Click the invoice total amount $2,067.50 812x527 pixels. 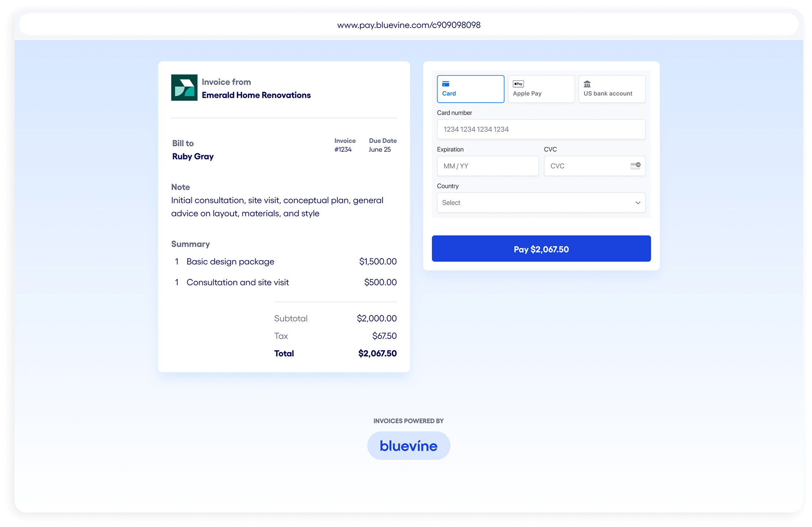click(x=377, y=353)
